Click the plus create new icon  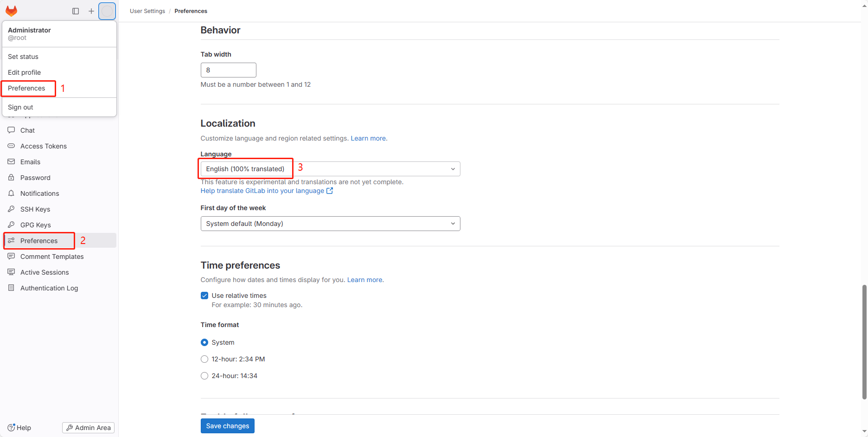[91, 11]
